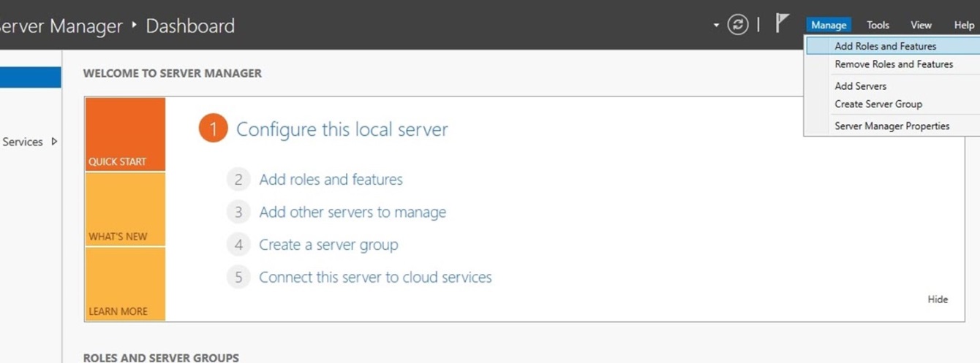Click Add other servers to manage link
The width and height of the screenshot is (980, 363).
click(x=353, y=213)
